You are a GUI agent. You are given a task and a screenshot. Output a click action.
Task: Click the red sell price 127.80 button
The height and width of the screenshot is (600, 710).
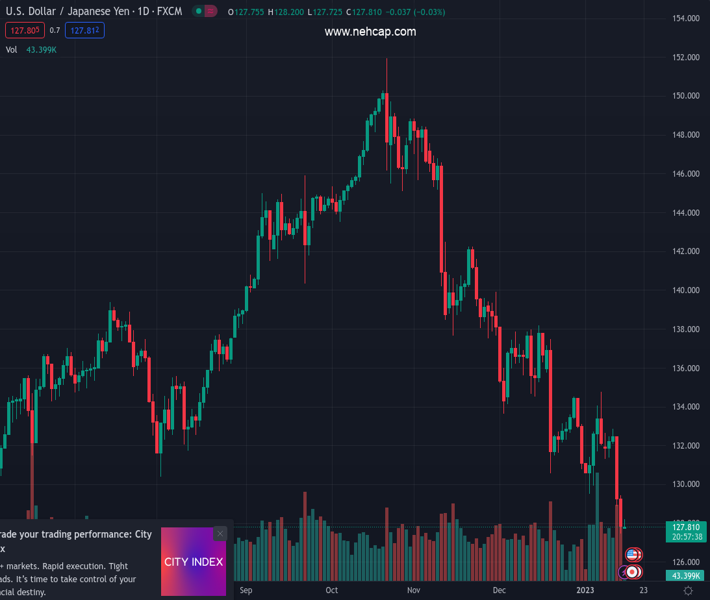22,31
